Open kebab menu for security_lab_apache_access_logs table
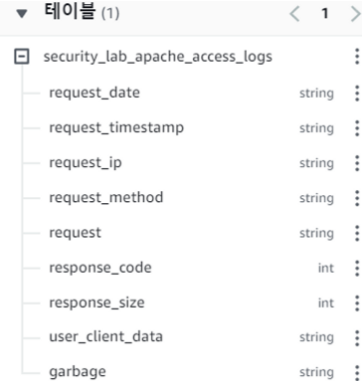Image resolution: width=362 pixels, height=381 pixels. [357, 56]
